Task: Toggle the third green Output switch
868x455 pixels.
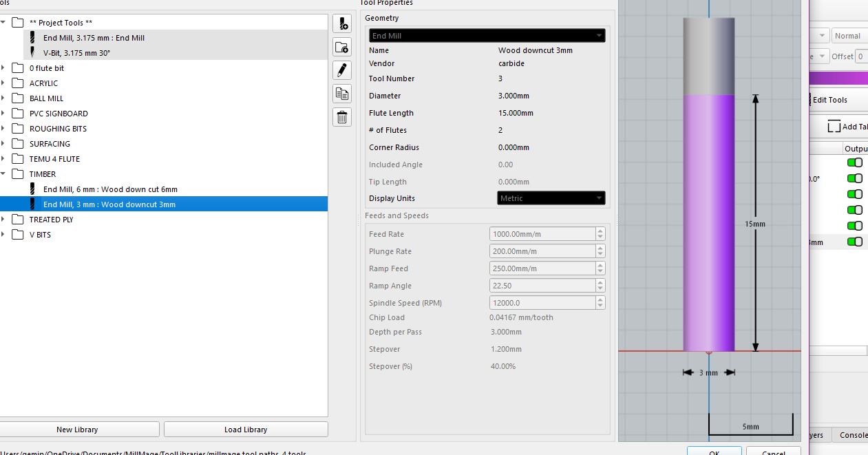Action: tap(854, 195)
